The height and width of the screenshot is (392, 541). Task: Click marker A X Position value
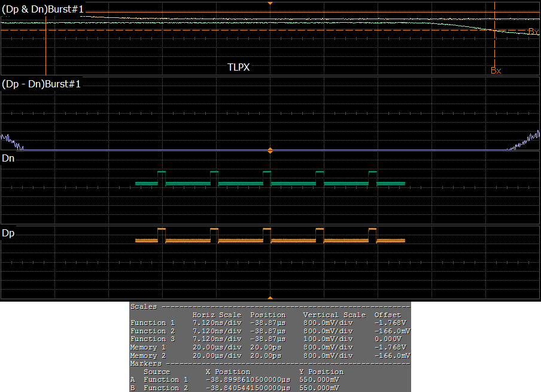[247, 379]
